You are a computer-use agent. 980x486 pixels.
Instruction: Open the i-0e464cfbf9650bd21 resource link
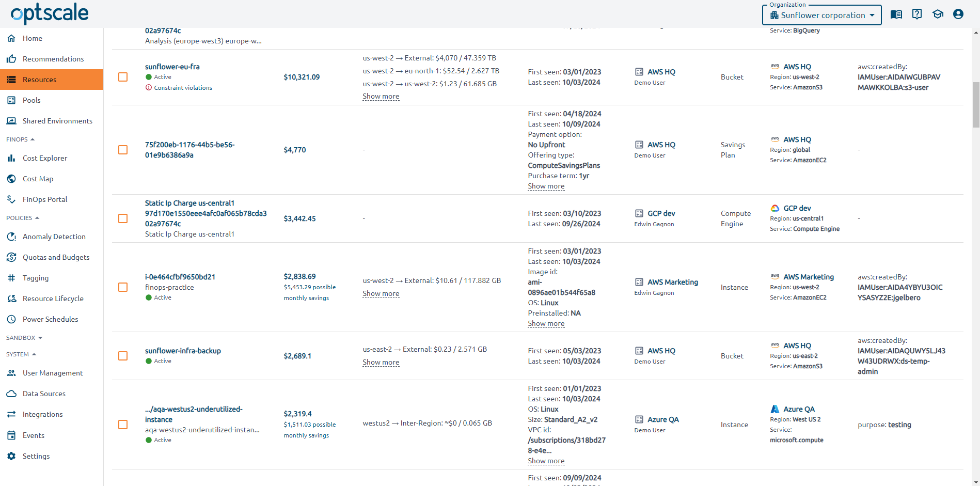180,277
